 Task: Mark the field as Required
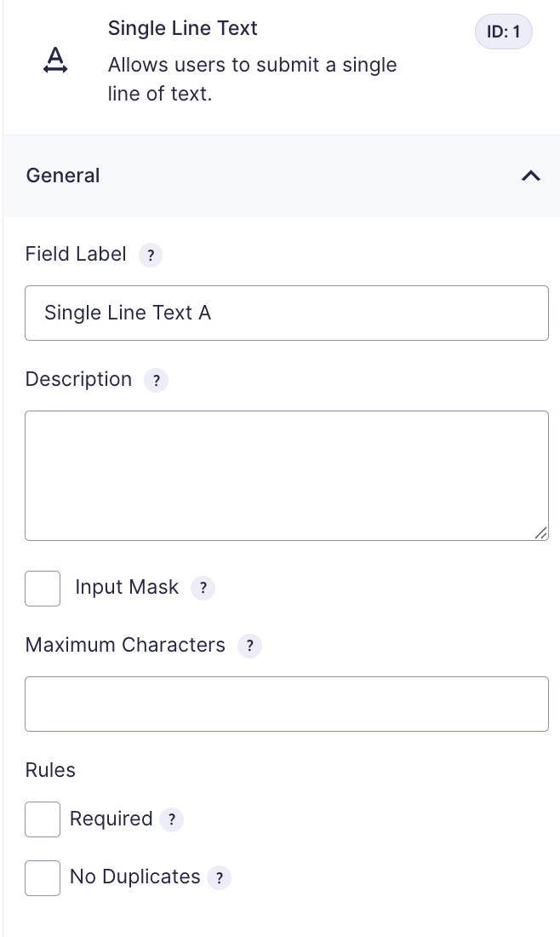pos(43,819)
